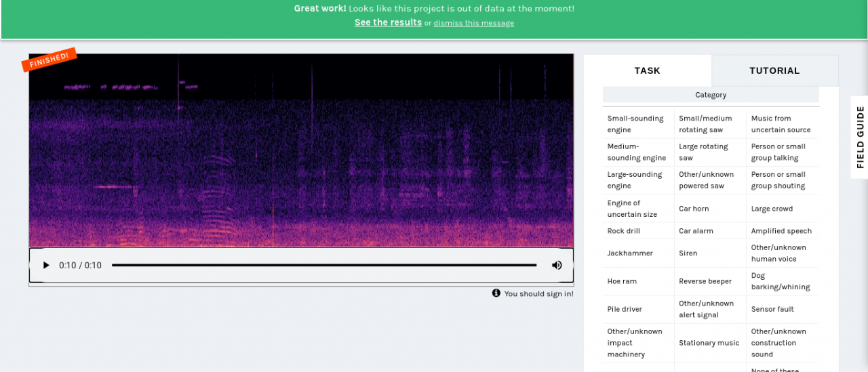Select Small-sounding engine category
This screenshot has height=372, width=868.
[x=638, y=124]
